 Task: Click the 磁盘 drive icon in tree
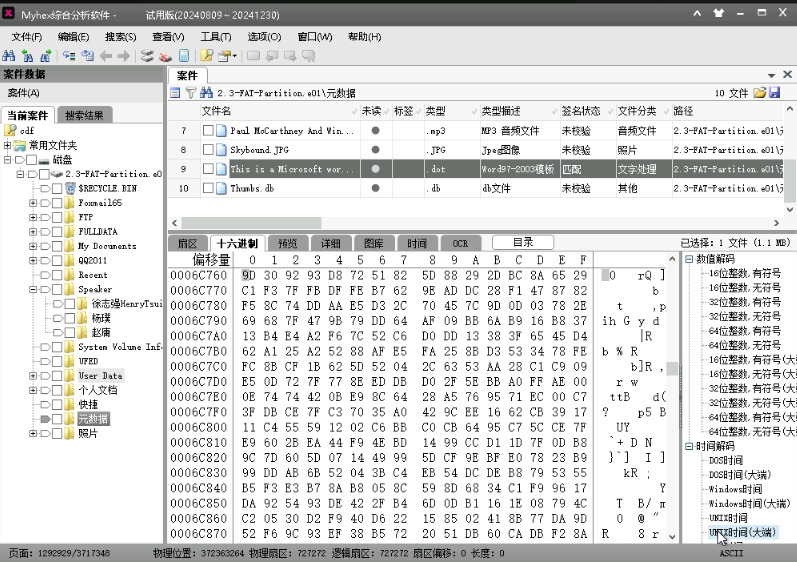click(44, 160)
